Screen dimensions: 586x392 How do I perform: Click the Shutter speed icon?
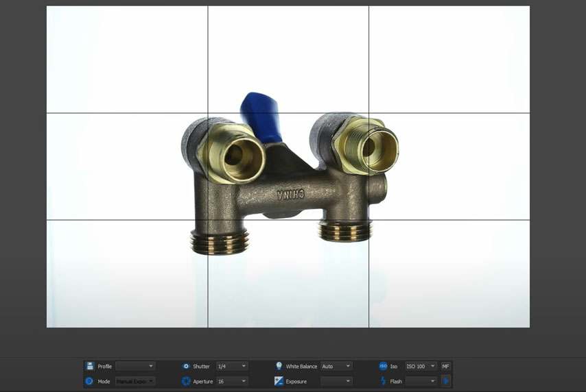pos(185,366)
